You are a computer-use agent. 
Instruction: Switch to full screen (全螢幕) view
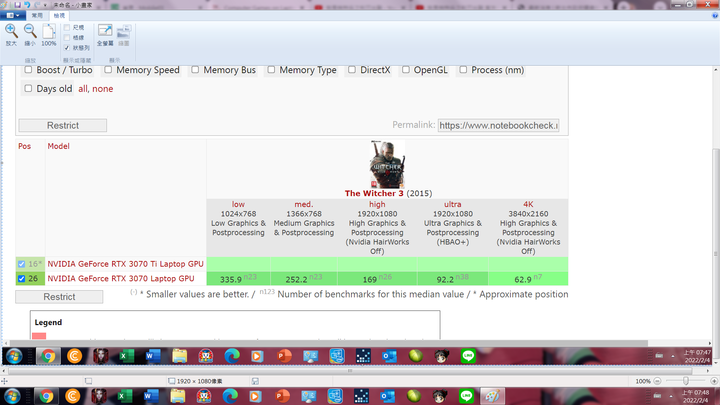(x=105, y=35)
